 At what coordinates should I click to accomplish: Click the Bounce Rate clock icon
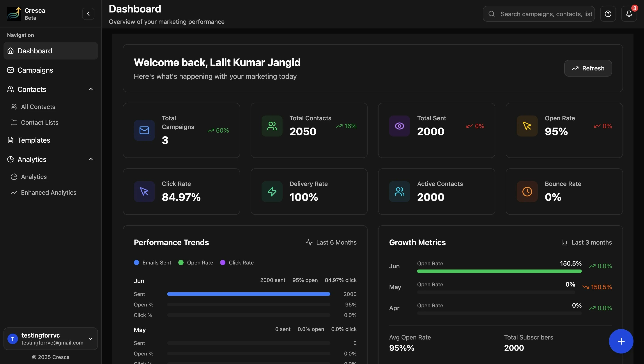pyautogui.click(x=527, y=191)
